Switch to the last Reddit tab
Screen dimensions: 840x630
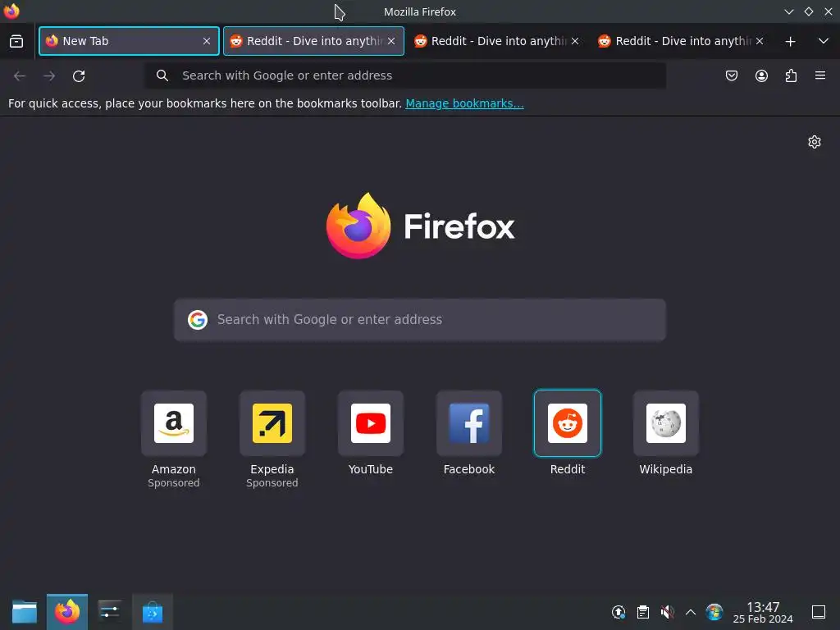click(x=682, y=41)
